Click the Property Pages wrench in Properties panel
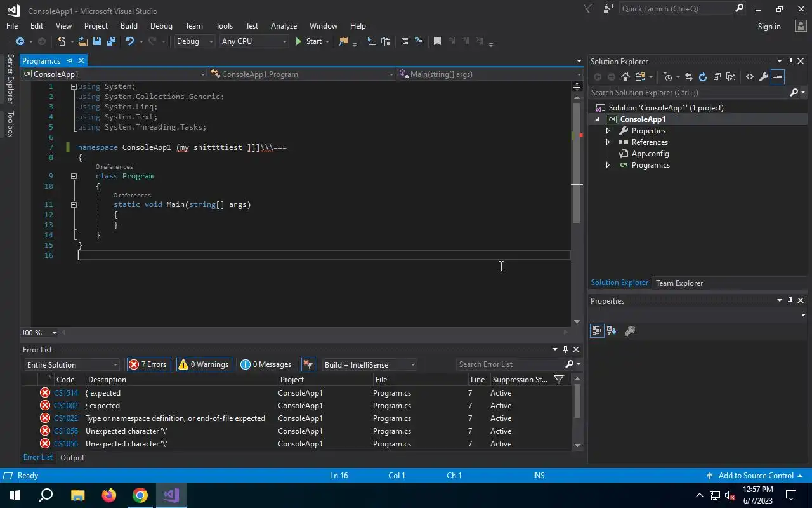Viewport: 812px width, 508px height. (x=630, y=331)
